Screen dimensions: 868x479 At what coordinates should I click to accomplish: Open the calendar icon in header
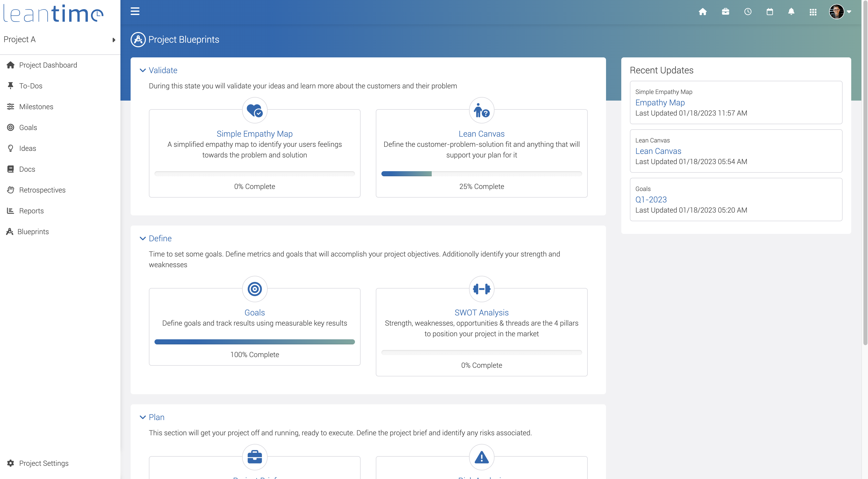point(769,12)
